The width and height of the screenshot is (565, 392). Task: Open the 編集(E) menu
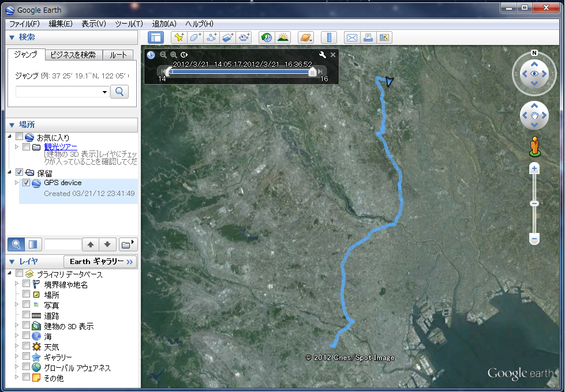(61, 24)
